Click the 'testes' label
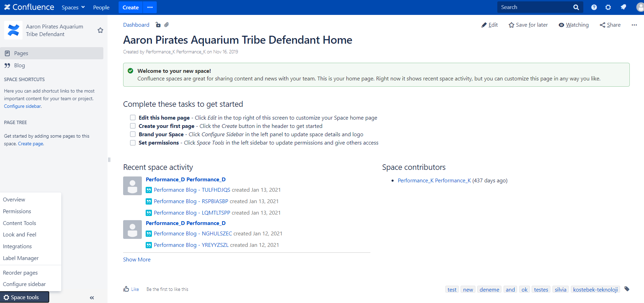This screenshot has height=303, width=644. tap(541, 290)
